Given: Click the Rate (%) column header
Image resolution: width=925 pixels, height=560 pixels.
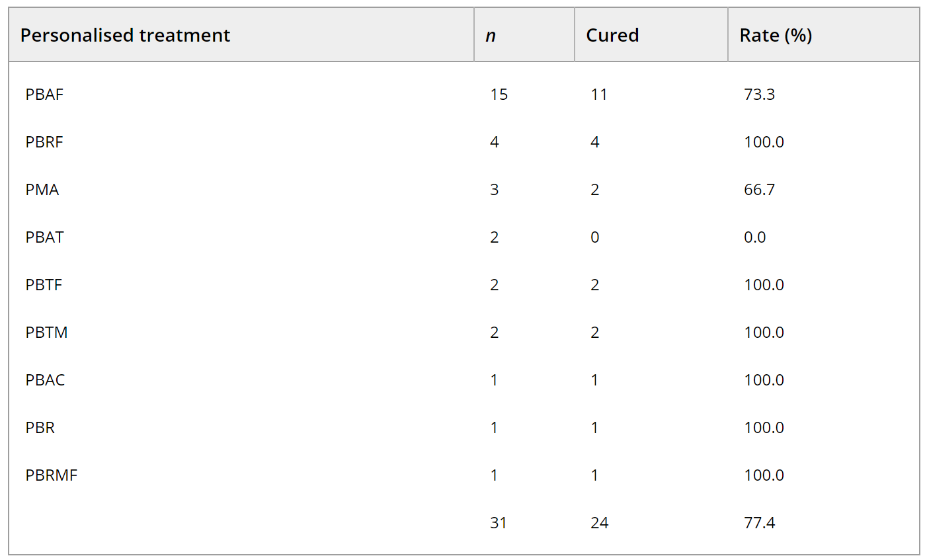Looking at the screenshot, I should [776, 36].
